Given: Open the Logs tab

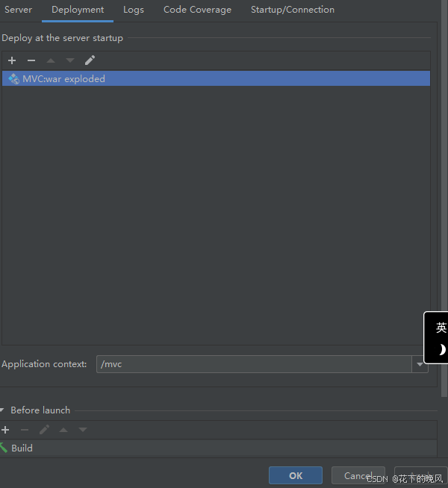Looking at the screenshot, I should pos(134,10).
